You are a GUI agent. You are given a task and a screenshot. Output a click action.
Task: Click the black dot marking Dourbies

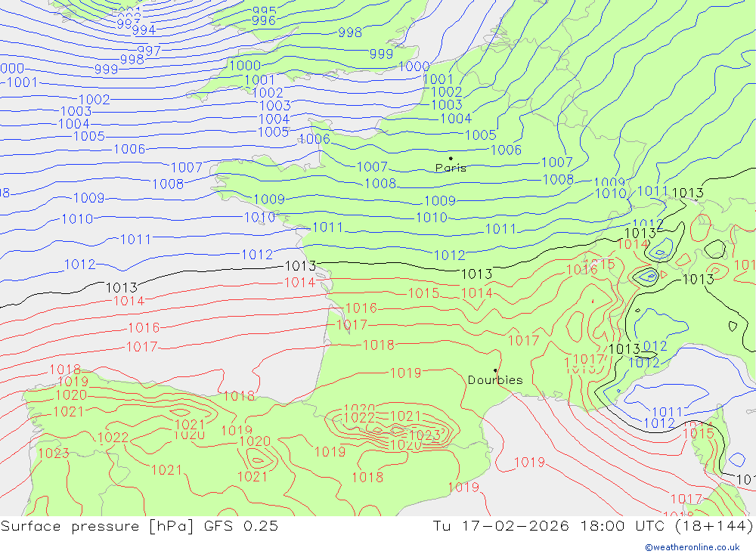coord(495,370)
